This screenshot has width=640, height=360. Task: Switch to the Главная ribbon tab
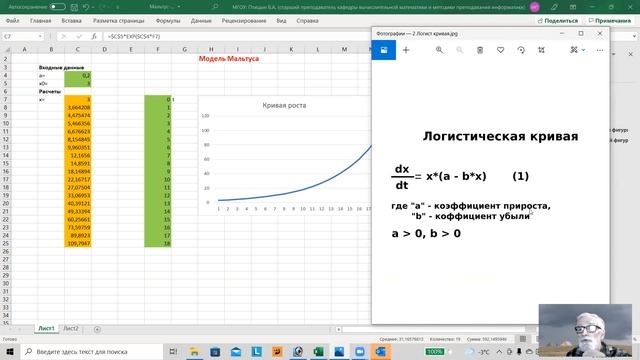[x=40, y=20]
